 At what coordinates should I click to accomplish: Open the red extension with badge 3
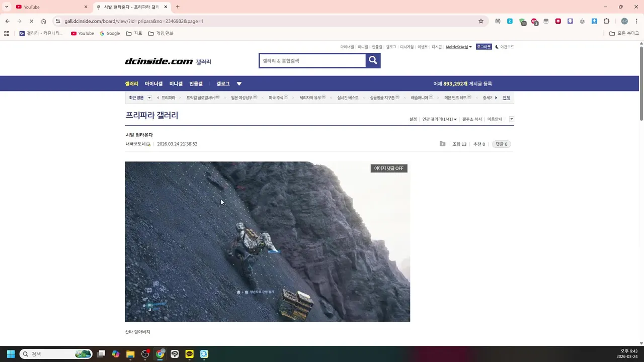(x=534, y=22)
